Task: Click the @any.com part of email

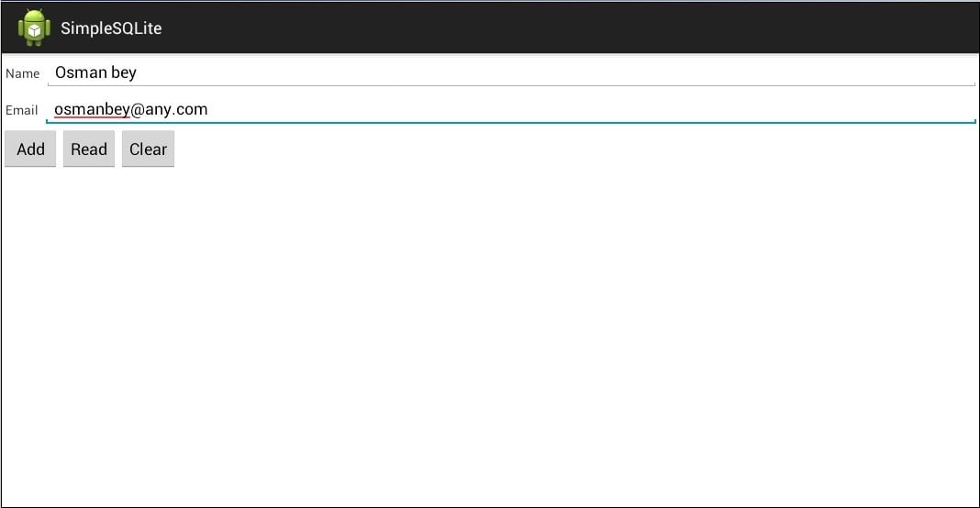Action: tap(169, 109)
